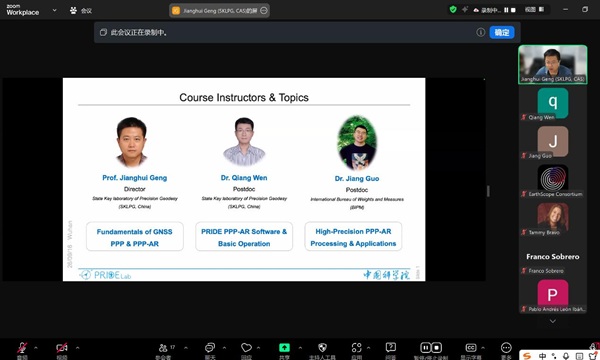This screenshot has height=360, width=600.
Task: Open the IME keyboard icon
Action: (579, 356)
